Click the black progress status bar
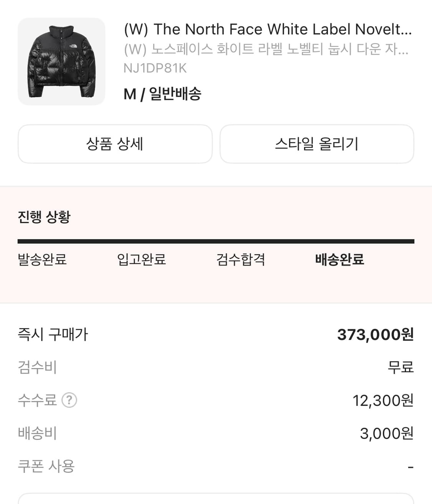432x504 pixels. coord(216,241)
